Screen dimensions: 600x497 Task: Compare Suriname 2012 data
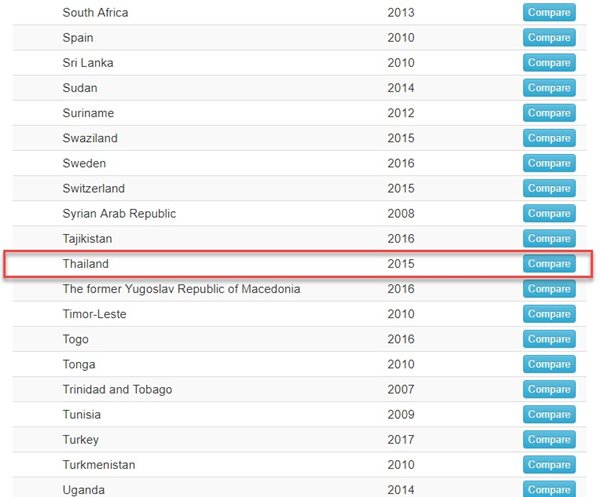tap(549, 113)
